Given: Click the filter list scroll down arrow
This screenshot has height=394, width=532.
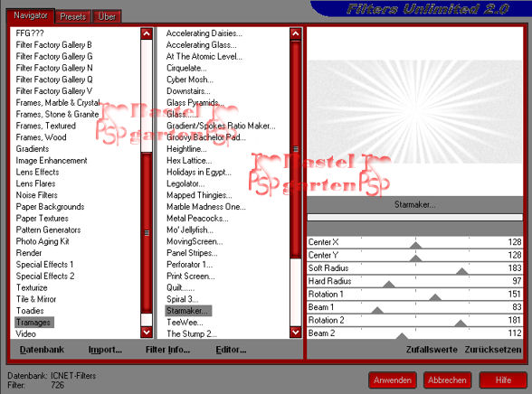Looking at the screenshot, I should [296, 332].
